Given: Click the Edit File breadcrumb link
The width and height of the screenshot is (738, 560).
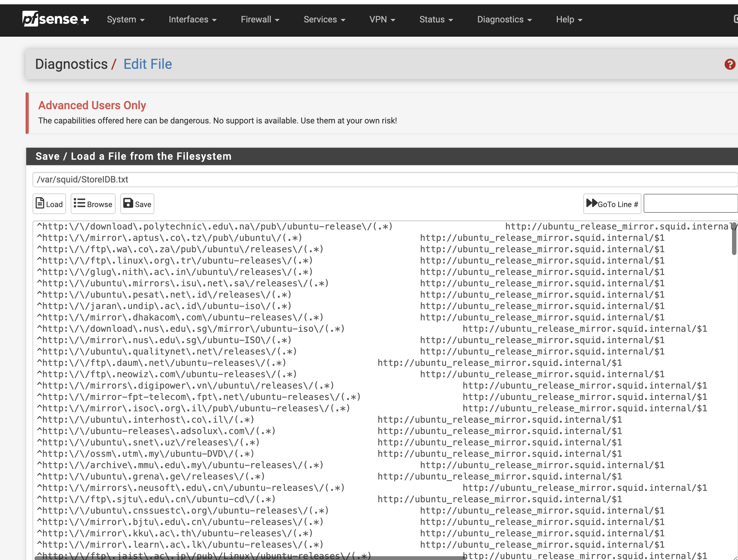Looking at the screenshot, I should coord(148,64).
